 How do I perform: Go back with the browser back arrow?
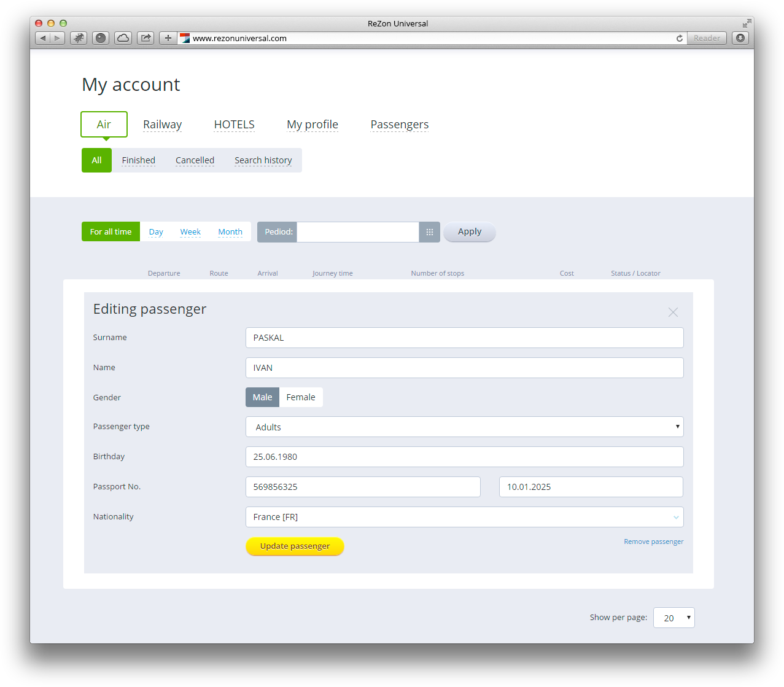42,38
